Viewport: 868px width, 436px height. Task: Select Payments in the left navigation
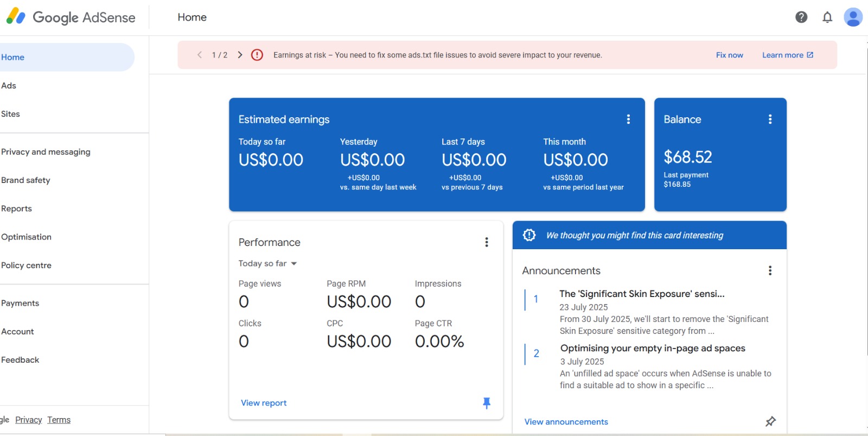(20, 303)
